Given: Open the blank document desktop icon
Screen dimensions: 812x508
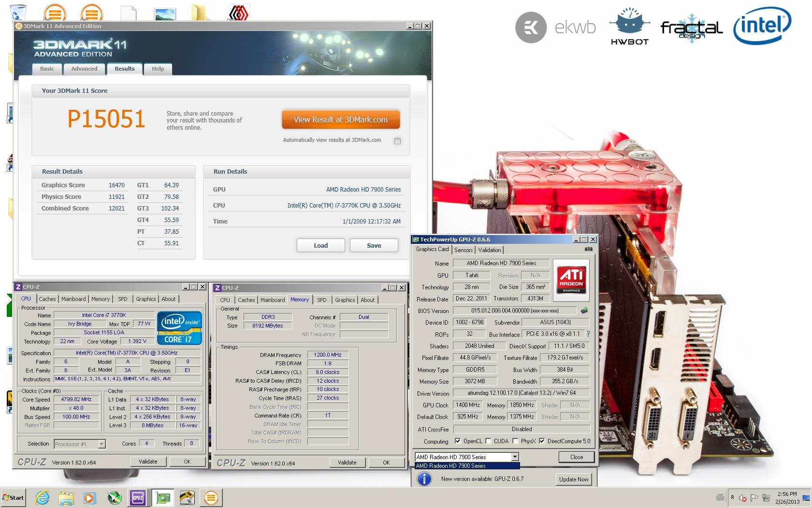Looking at the screenshot, I should (128, 13).
